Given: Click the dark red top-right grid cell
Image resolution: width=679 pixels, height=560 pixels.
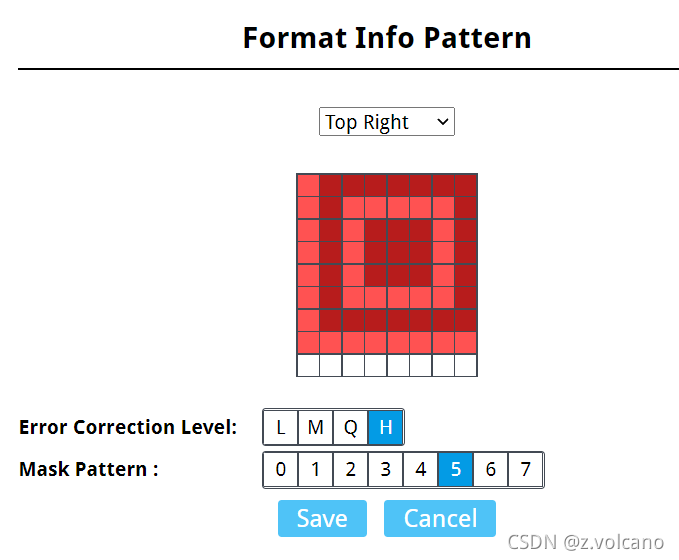Looking at the screenshot, I should (466, 185).
